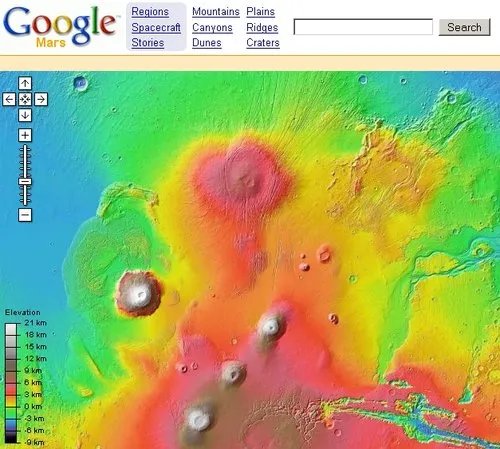Viewport: 500px width, 449px height.
Task: Open the Dunes link
Action: click(x=207, y=43)
